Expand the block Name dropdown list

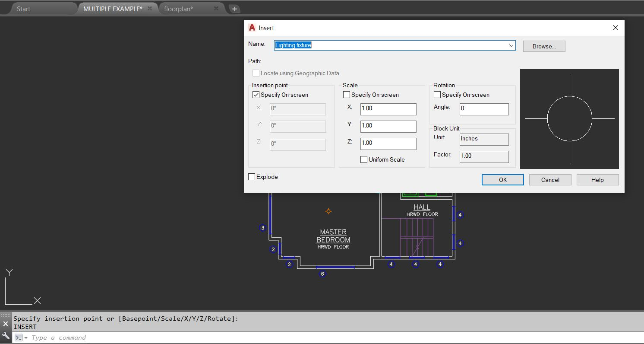pos(511,45)
